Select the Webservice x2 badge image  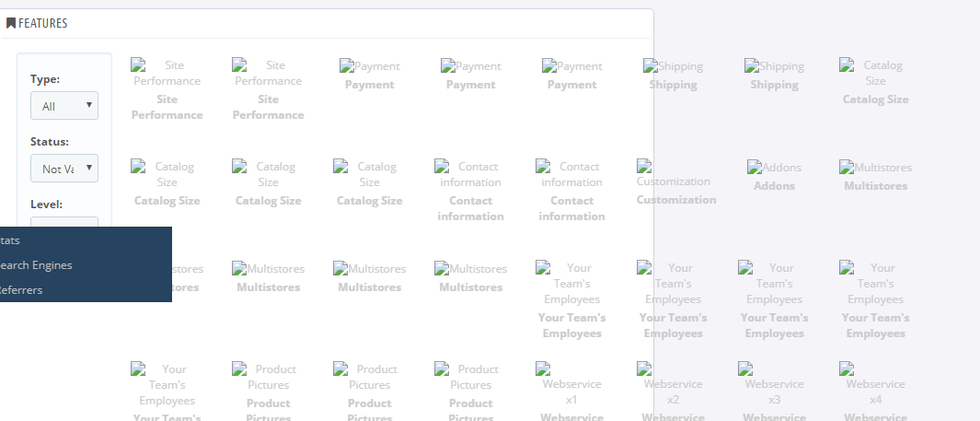click(674, 383)
